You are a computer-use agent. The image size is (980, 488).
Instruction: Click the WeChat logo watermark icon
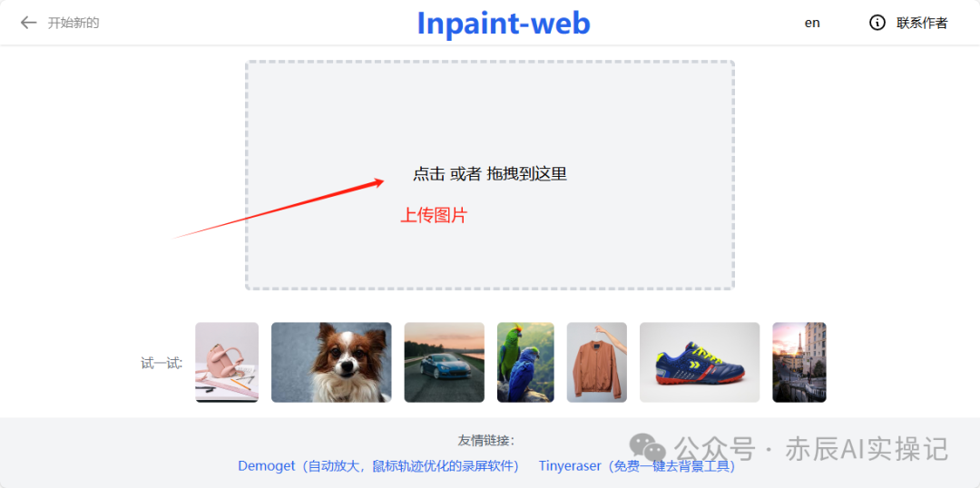click(x=648, y=447)
